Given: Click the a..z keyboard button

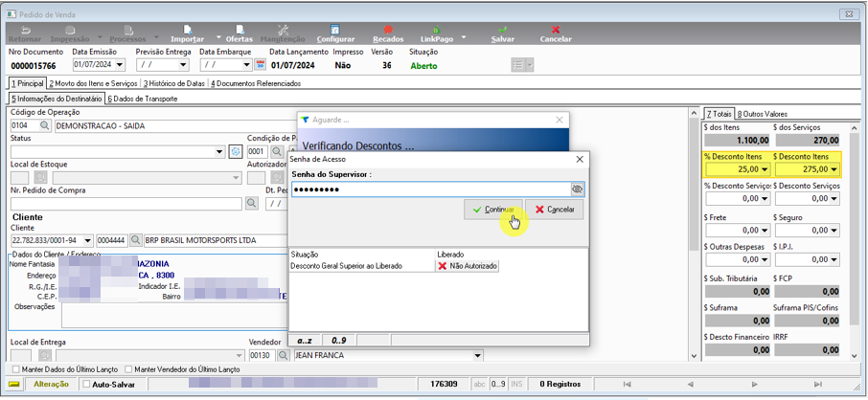Looking at the screenshot, I should [x=303, y=339].
